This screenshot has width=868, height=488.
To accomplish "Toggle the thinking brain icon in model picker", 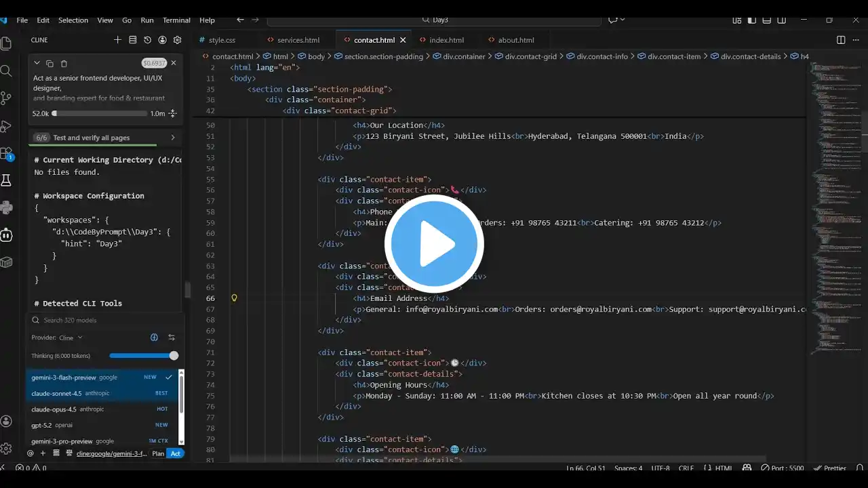I will pos(154,338).
